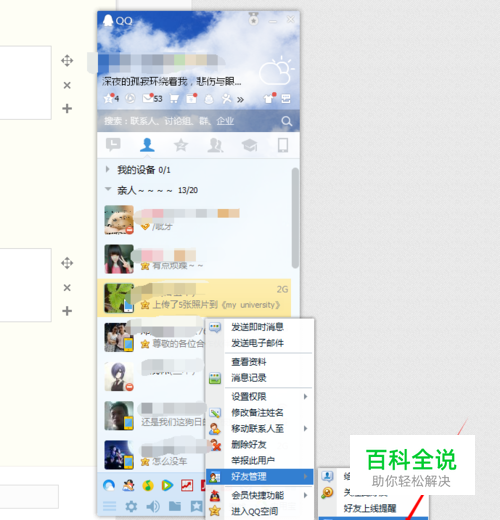This screenshot has width=500, height=520.
Task: Switch to the mobile phone tab
Action: 283,145
